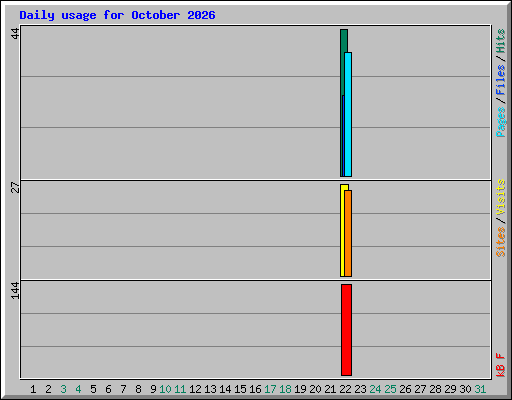The height and width of the screenshot is (400, 512).
Task: Click day 29 on the date axis
Action: coord(450,389)
